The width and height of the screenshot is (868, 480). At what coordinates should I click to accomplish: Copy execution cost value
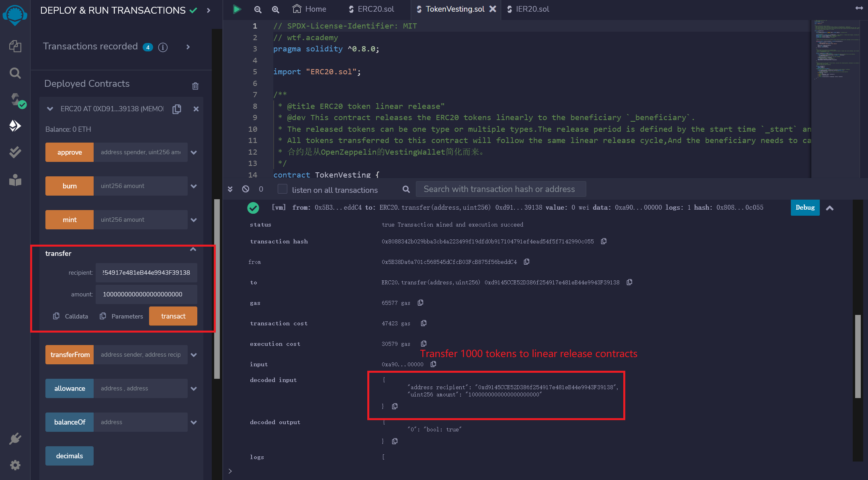tap(424, 343)
